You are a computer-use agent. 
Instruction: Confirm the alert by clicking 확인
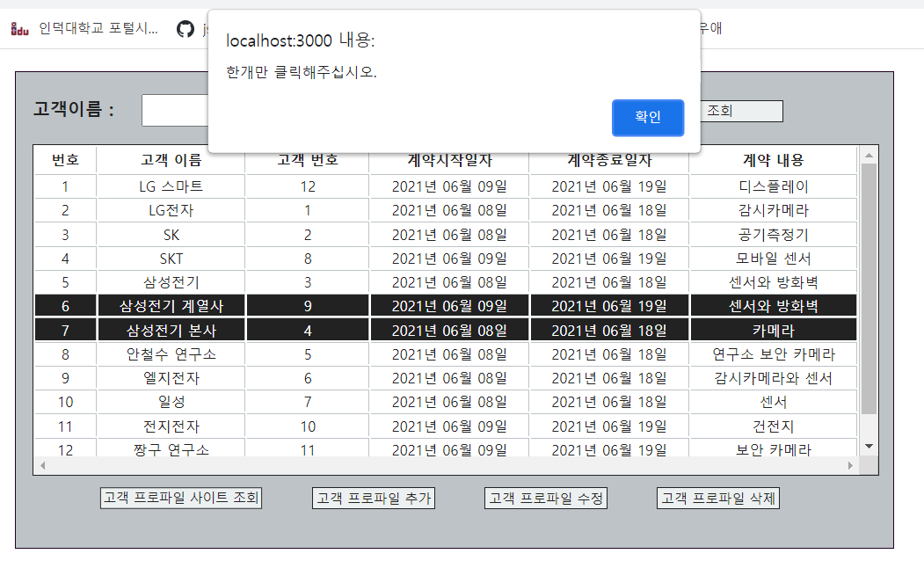648,118
